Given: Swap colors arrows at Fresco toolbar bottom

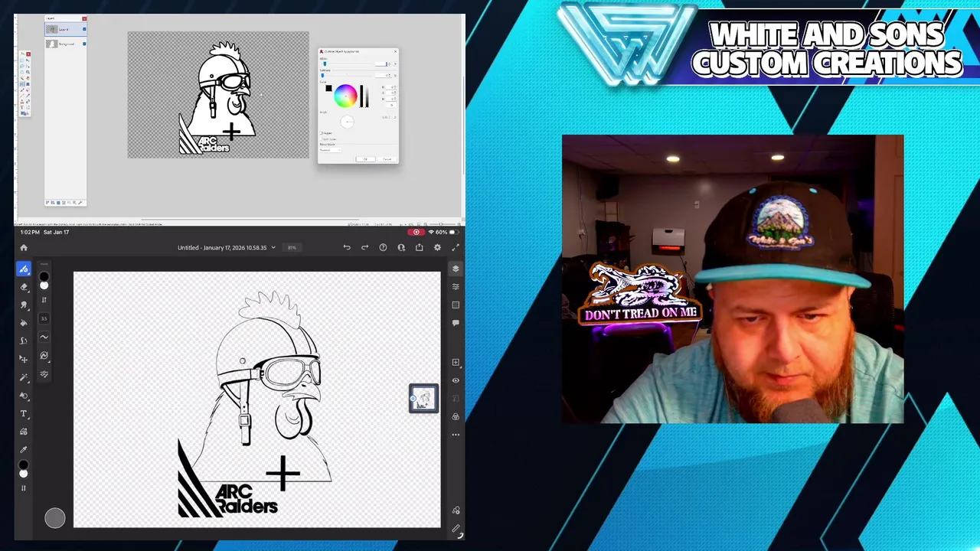Looking at the screenshot, I should click(24, 488).
